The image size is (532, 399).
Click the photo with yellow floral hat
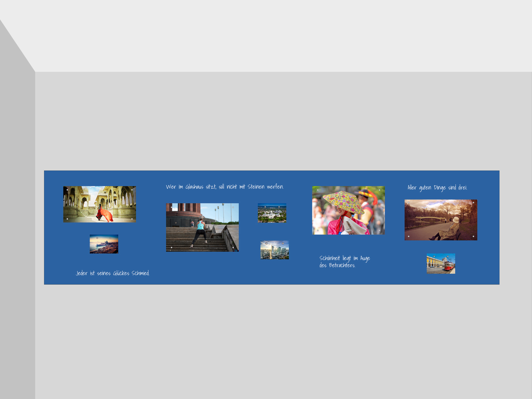(348, 210)
